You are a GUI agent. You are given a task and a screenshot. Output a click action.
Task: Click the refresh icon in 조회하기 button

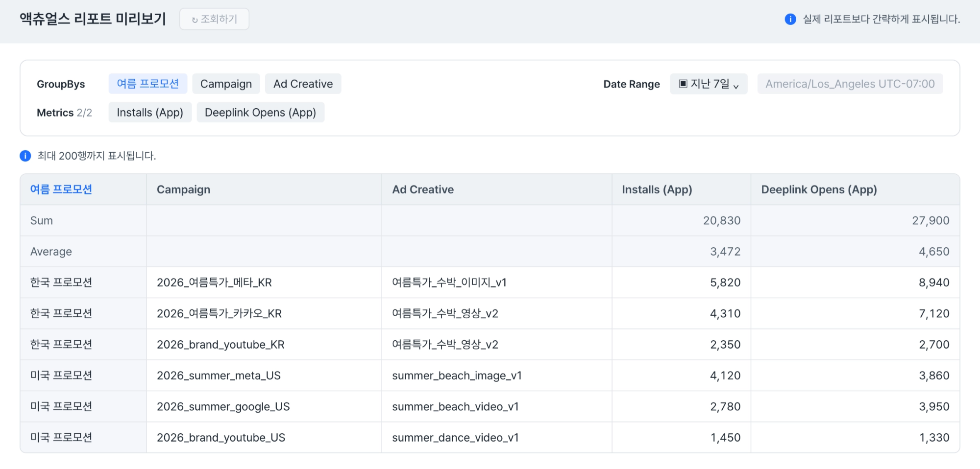pyautogui.click(x=195, y=20)
